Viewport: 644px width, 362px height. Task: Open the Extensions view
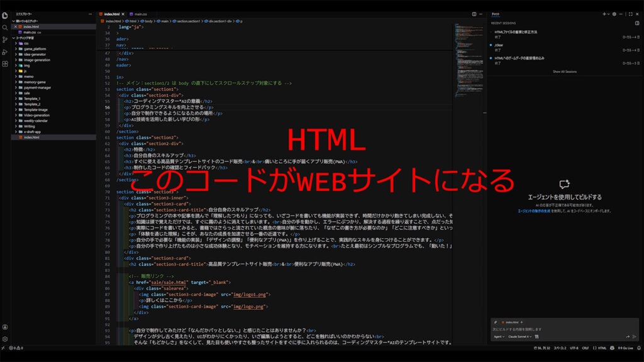[x=5, y=63]
